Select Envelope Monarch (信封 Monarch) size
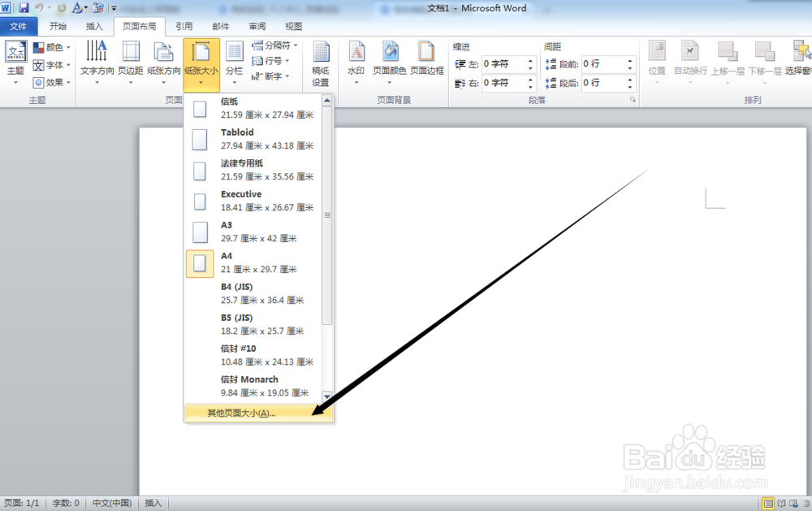Image resolution: width=812 pixels, height=511 pixels. click(x=253, y=386)
